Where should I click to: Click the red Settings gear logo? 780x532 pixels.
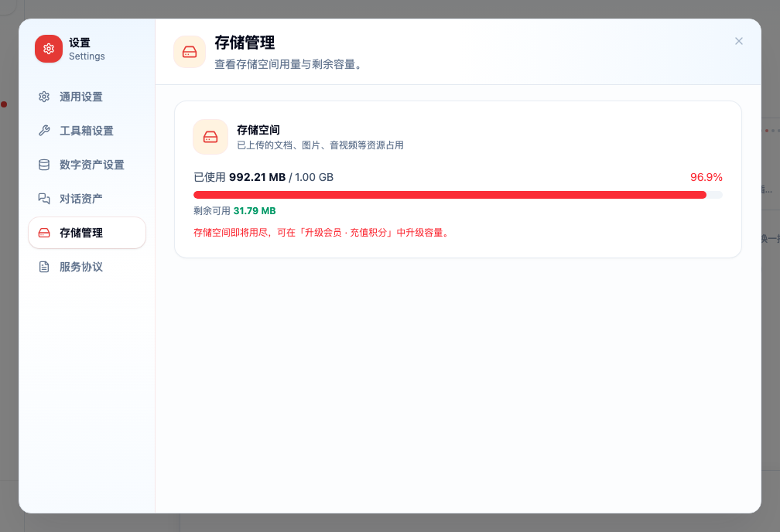[x=48, y=49]
